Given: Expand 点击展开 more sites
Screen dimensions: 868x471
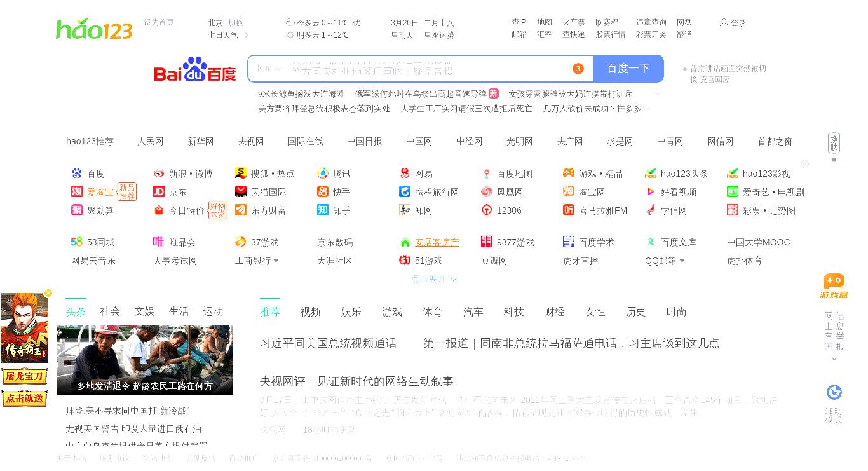Looking at the screenshot, I should (434, 279).
